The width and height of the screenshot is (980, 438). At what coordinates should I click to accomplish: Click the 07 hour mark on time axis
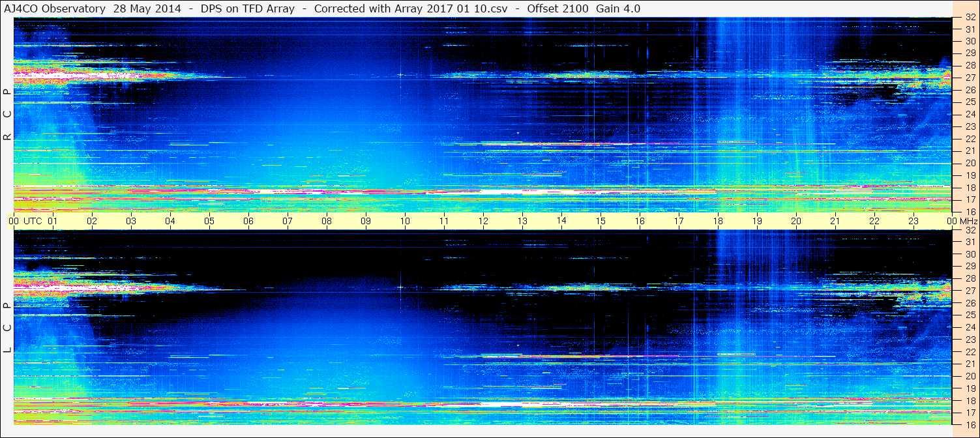(288, 221)
